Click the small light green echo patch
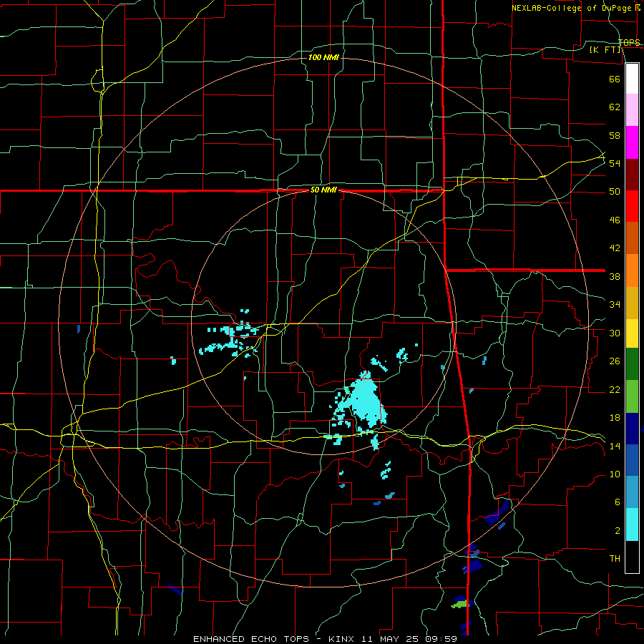This screenshot has width=644, height=644. click(x=460, y=604)
